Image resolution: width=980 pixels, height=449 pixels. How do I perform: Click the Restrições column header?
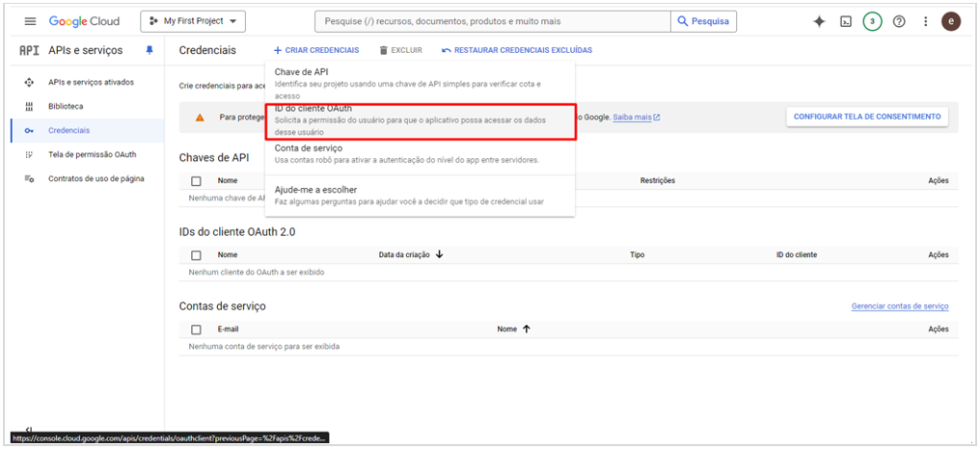click(x=658, y=180)
